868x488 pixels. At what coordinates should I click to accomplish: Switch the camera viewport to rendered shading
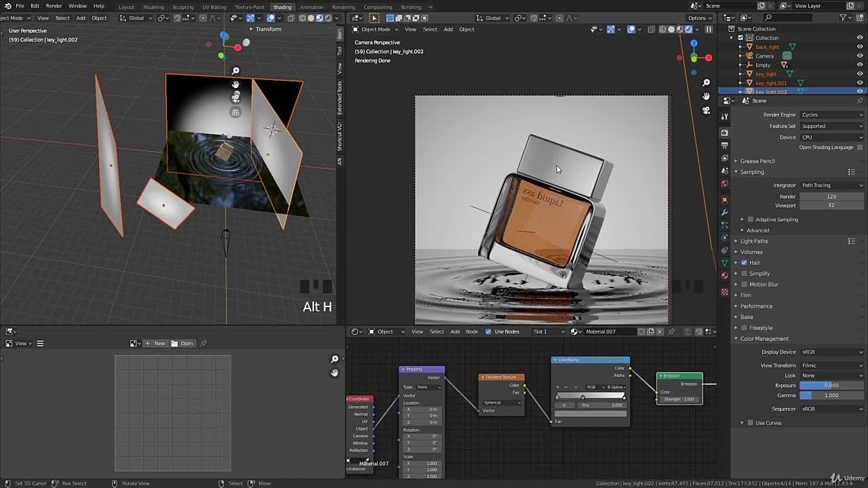(x=688, y=29)
